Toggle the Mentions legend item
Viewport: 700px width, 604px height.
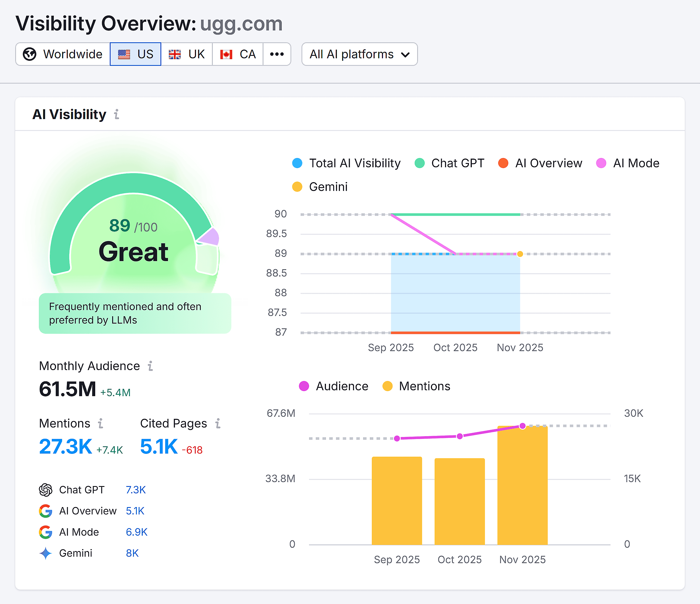pyautogui.click(x=416, y=386)
